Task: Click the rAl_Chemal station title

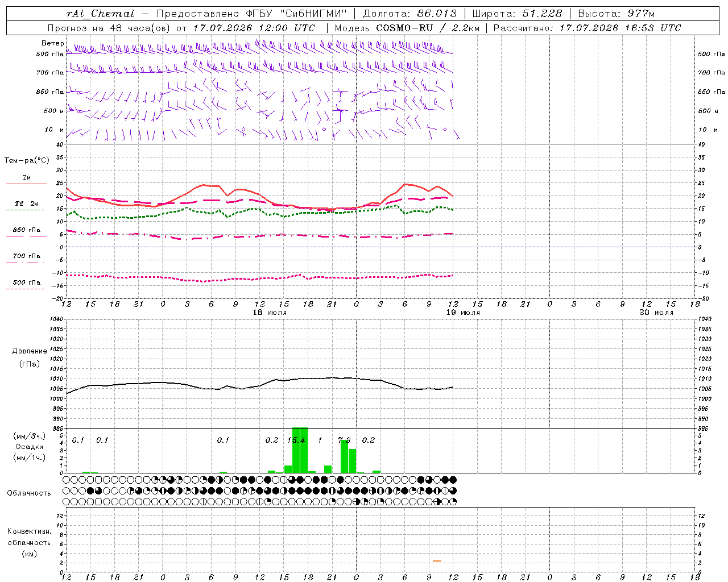Action: coord(101,14)
